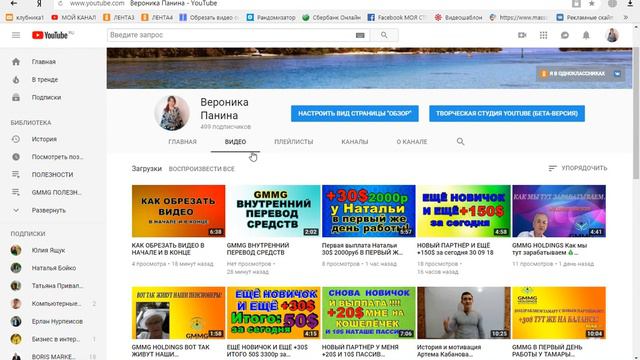The image size is (640, 360).
Task: Open НОВЫЙ ПАРТНЁР И ЕЩЁ +150$ title
Action: click(x=455, y=249)
